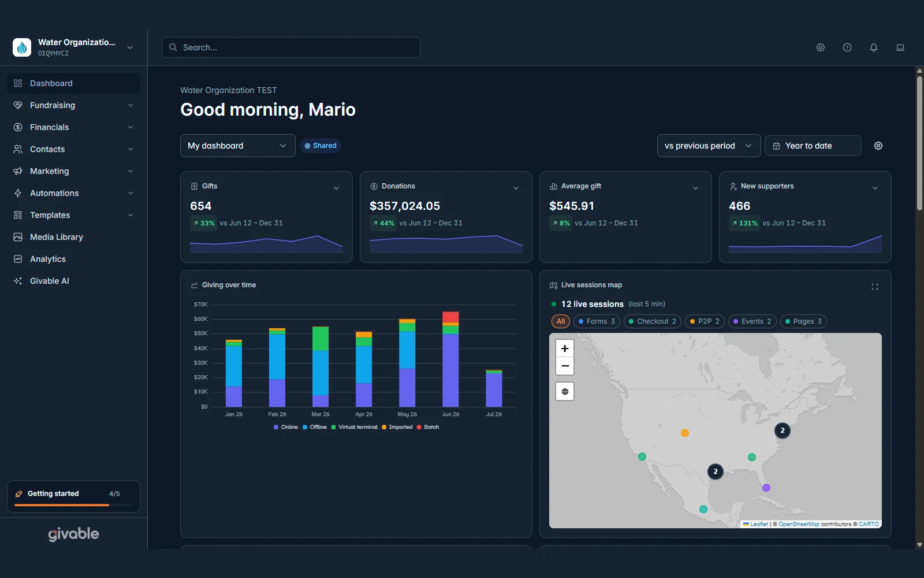Open the settings gear in top bar
Image resolution: width=924 pixels, height=578 pixels.
pyautogui.click(x=821, y=47)
